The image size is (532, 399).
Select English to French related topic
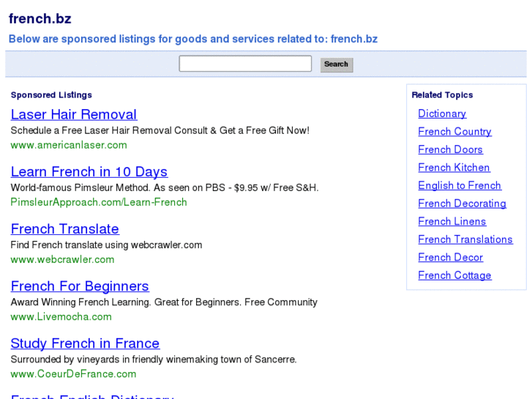click(x=460, y=185)
